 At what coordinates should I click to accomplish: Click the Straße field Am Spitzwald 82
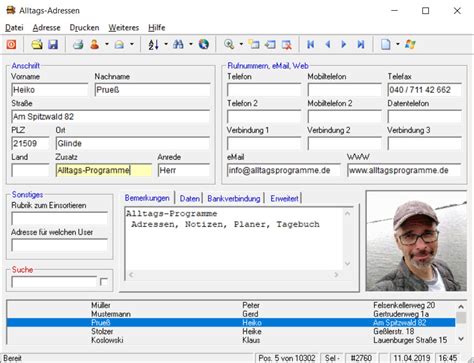click(111, 117)
